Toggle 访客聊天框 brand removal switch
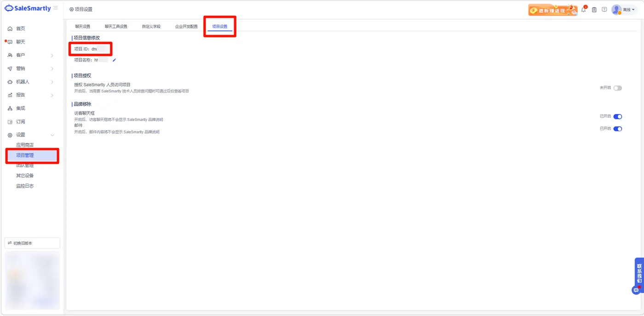 (x=617, y=116)
